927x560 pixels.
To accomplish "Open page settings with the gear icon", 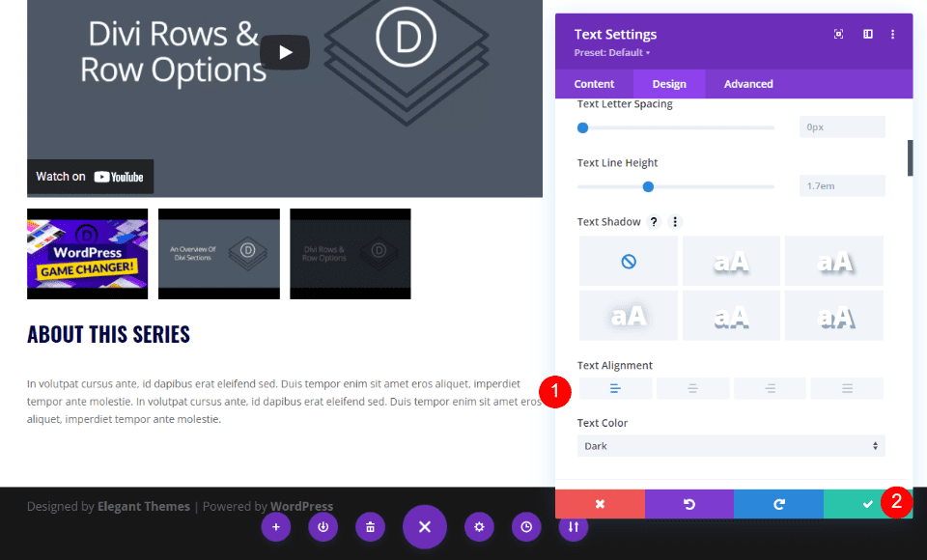I will point(479,527).
